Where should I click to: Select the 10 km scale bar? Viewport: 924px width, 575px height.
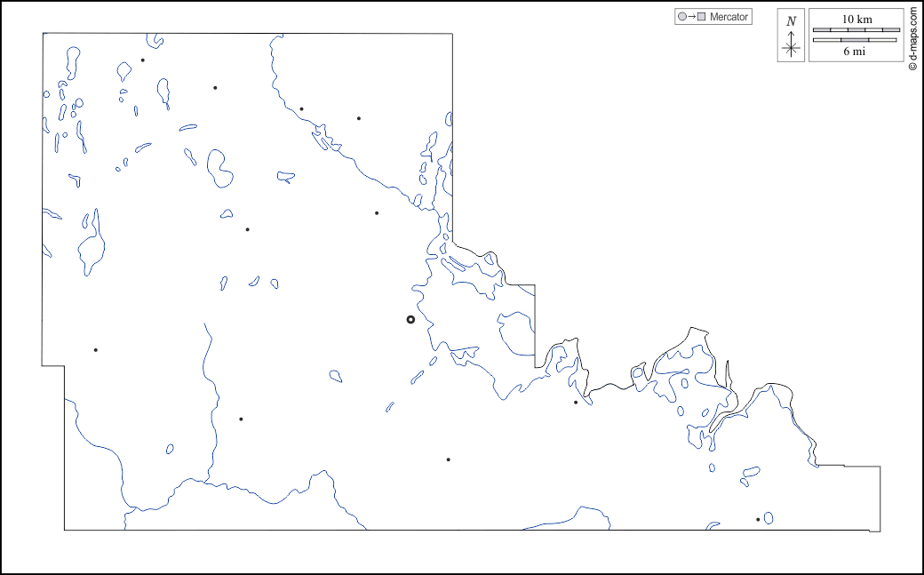click(x=856, y=29)
